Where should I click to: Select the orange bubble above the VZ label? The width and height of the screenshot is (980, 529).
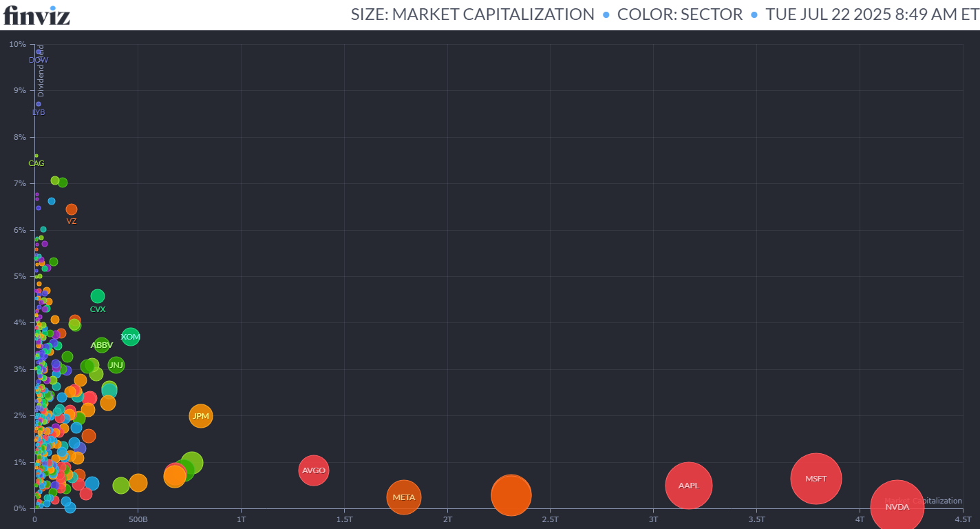click(72, 209)
